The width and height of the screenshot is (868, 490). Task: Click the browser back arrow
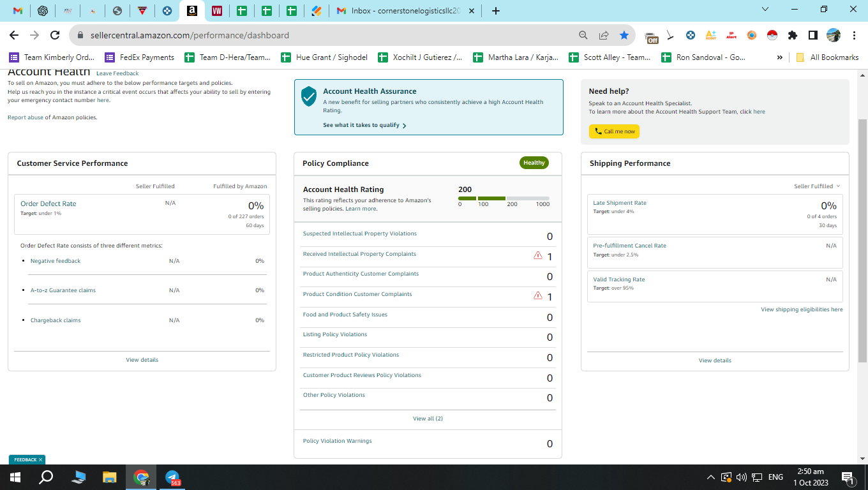tap(14, 35)
